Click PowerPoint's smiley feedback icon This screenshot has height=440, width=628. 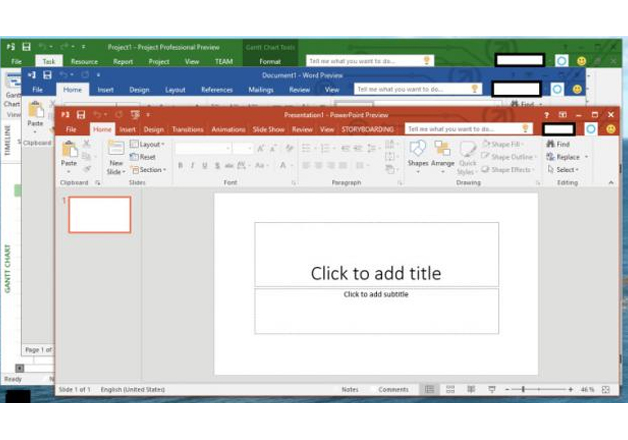point(611,129)
